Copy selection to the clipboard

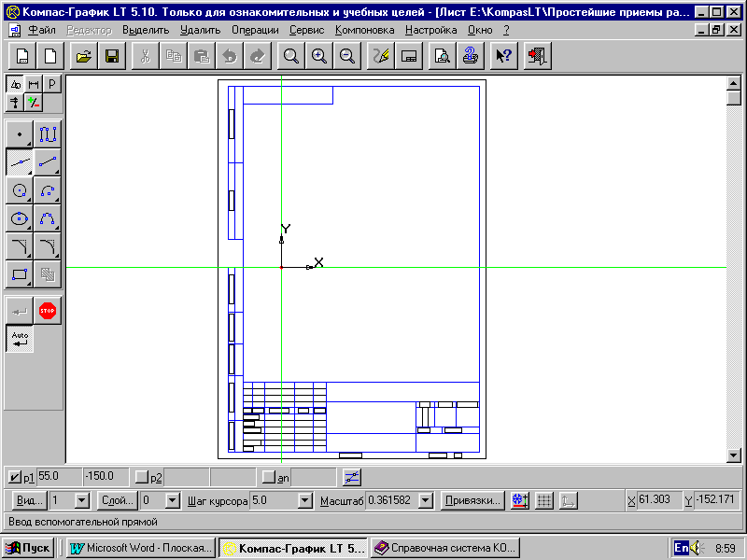click(x=174, y=56)
